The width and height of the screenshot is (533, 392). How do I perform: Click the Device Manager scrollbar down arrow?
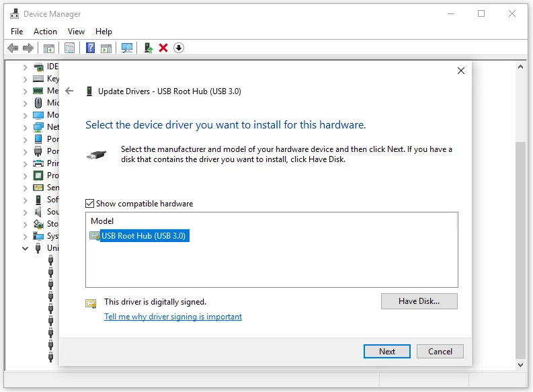[x=520, y=365]
